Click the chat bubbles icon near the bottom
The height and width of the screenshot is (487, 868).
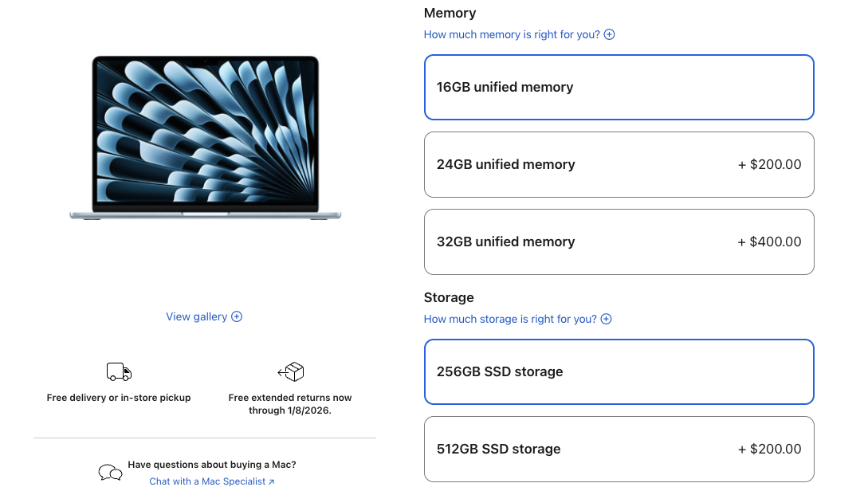pyautogui.click(x=110, y=472)
